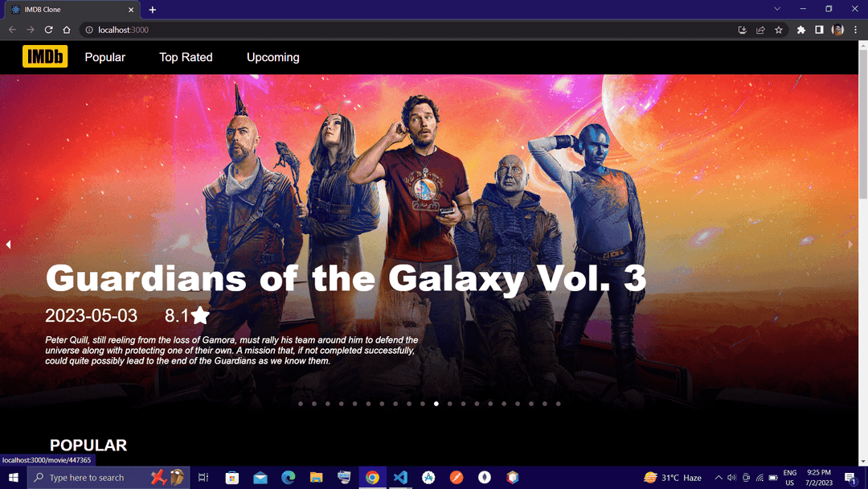Viewport: 868px width, 489px height.
Task: Launch Microsoft Edge from taskbar
Action: [x=289, y=478]
